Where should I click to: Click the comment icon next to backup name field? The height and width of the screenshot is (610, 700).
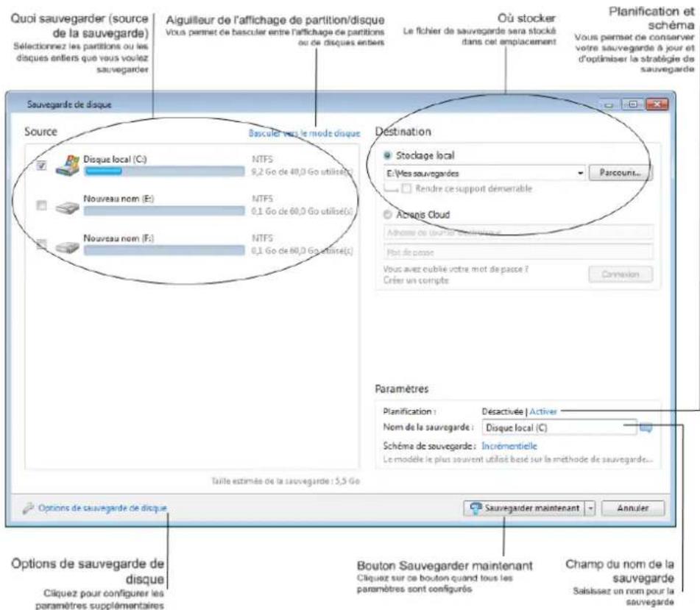pyautogui.click(x=646, y=428)
